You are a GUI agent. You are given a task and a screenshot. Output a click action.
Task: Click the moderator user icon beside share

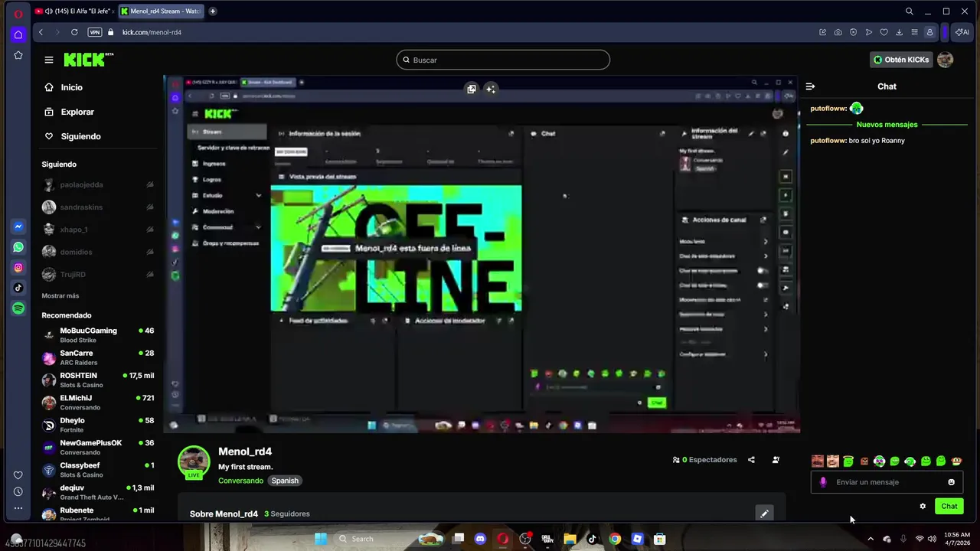coord(776,460)
